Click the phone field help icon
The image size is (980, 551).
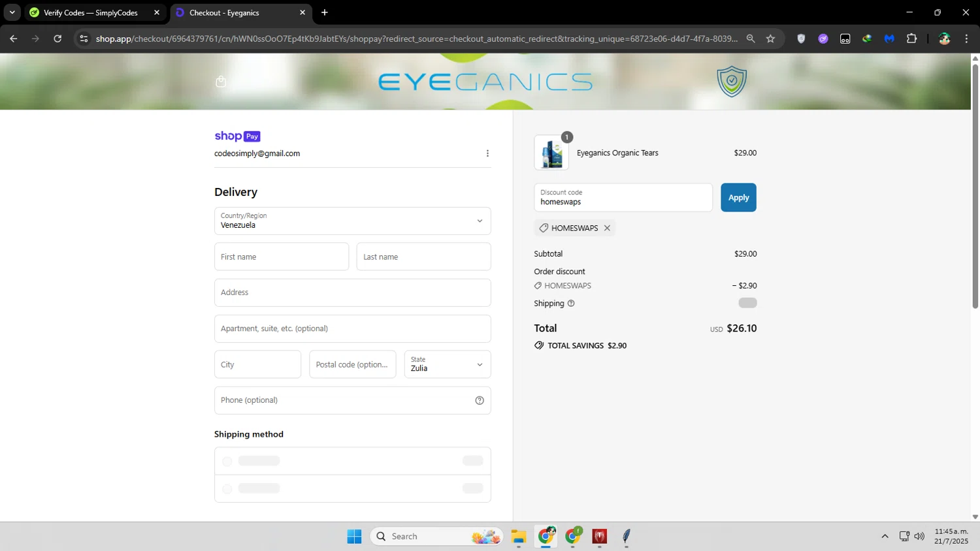coord(480,401)
